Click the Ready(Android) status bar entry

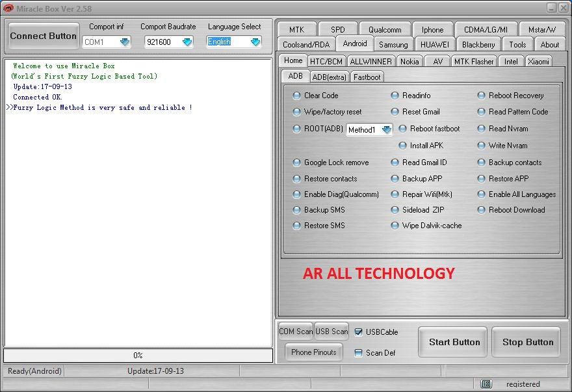(34, 371)
